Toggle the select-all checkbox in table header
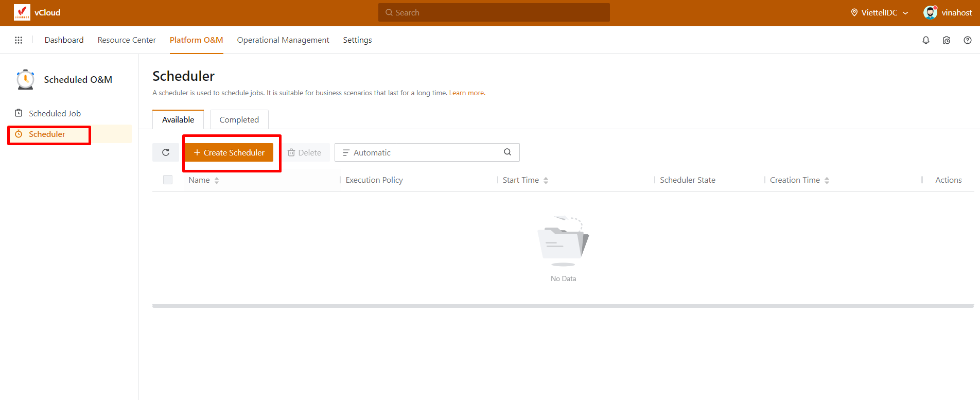Viewport: 980px width, 400px height. pyautogui.click(x=168, y=180)
